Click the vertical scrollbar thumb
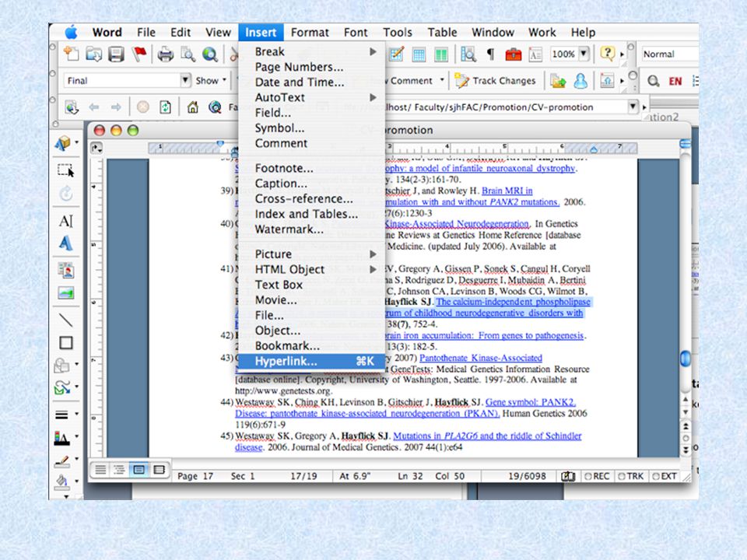 pos(686,358)
